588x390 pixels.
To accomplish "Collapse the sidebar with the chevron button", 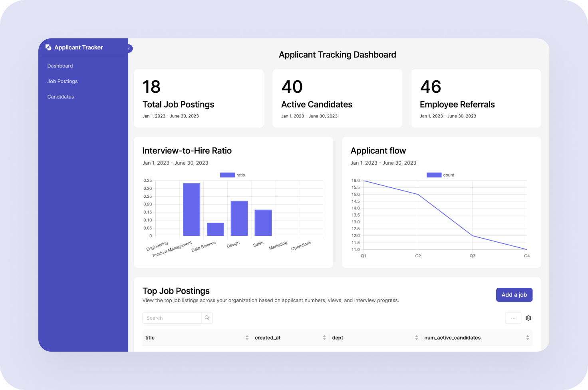I will [129, 48].
